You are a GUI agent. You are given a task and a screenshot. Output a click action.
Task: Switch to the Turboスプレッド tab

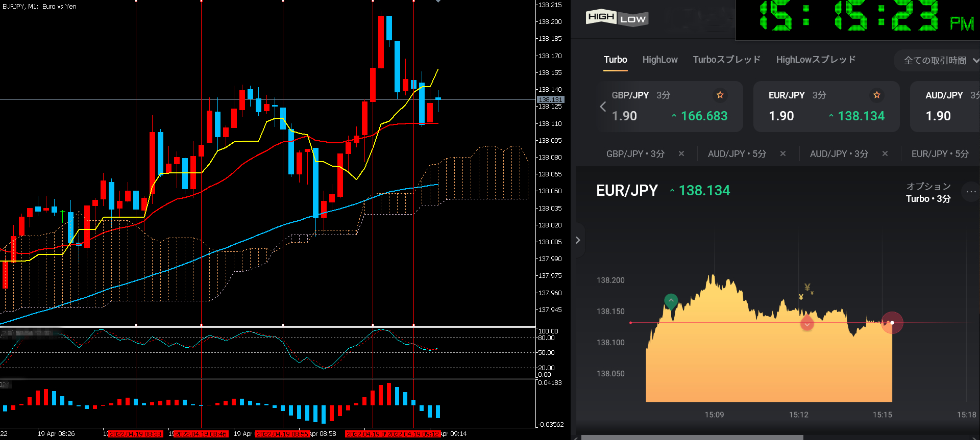pyautogui.click(x=726, y=60)
